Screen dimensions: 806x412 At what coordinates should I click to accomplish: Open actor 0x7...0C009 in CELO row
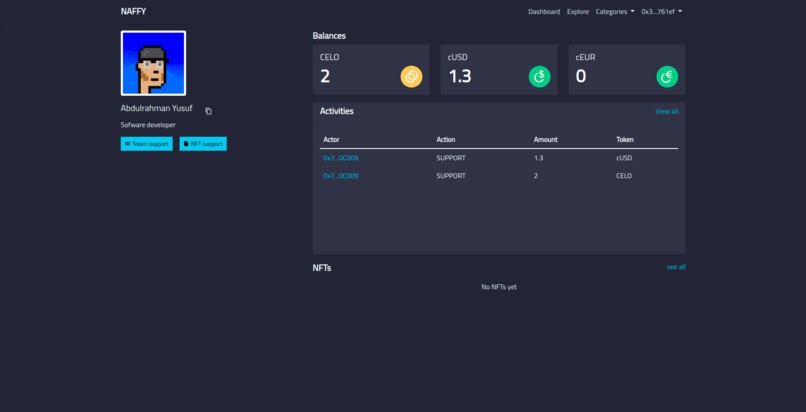click(340, 176)
